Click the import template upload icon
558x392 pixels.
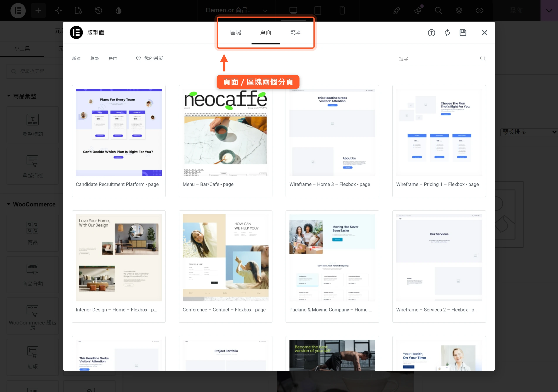(x=431, y=32)
